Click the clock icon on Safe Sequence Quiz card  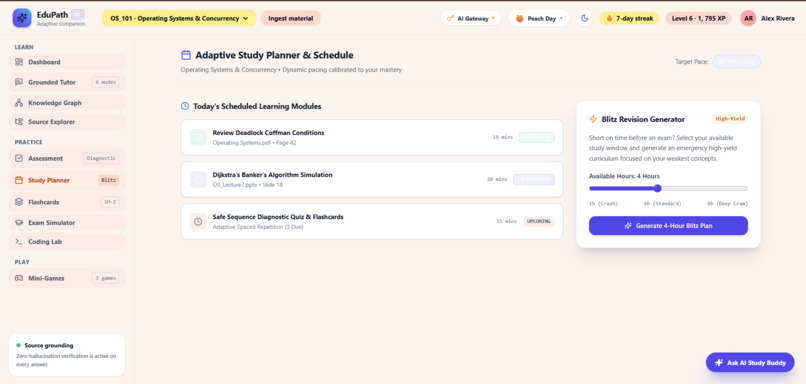[x=198, y=222]
